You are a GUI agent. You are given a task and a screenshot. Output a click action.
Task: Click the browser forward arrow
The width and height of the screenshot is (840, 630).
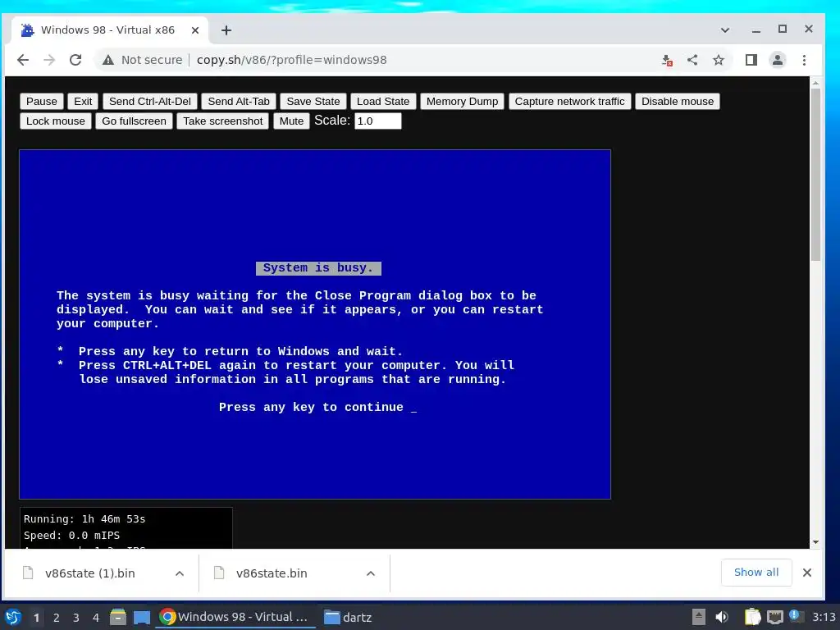point(49,60)
